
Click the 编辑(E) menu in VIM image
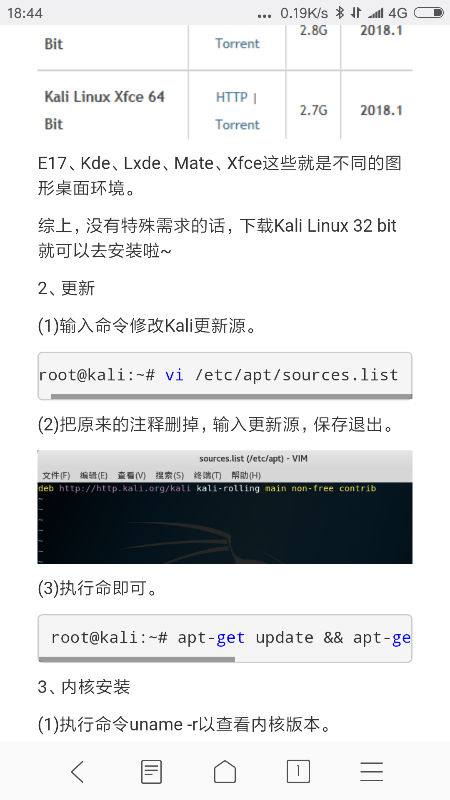93,476
